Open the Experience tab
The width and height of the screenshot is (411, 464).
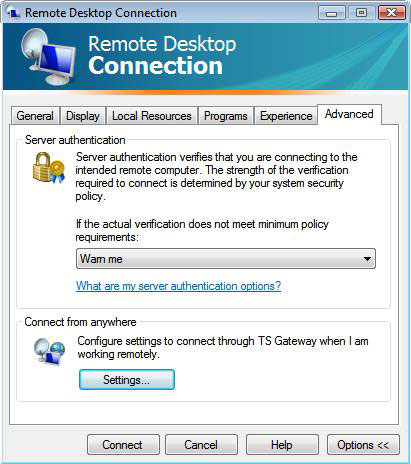pyautogui.click(x=286, y=116)
